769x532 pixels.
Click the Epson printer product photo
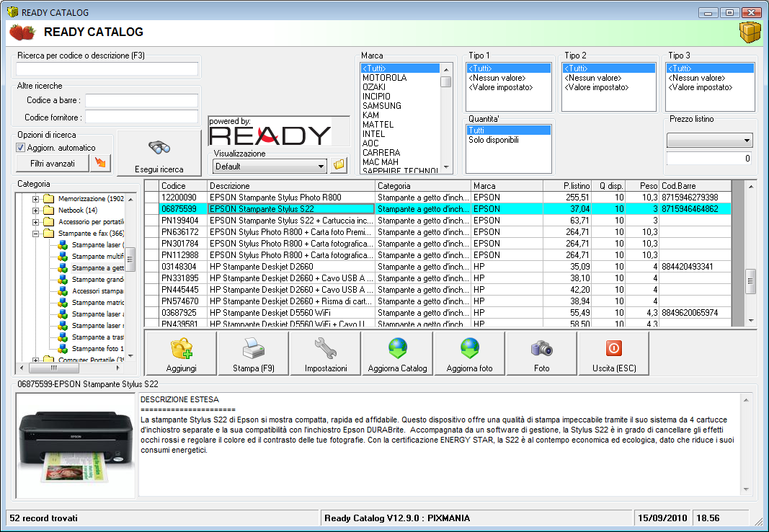click(x=76, y=445)
